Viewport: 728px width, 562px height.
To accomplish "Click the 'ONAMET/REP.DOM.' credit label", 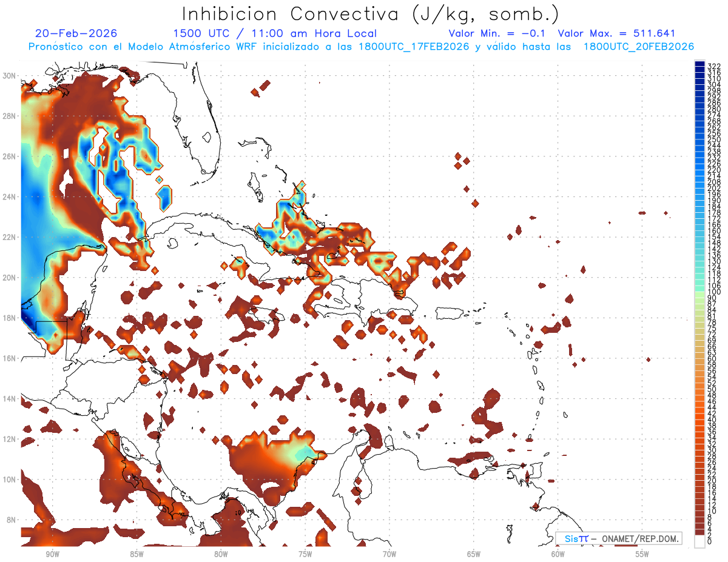I will (x=639, y=538).
